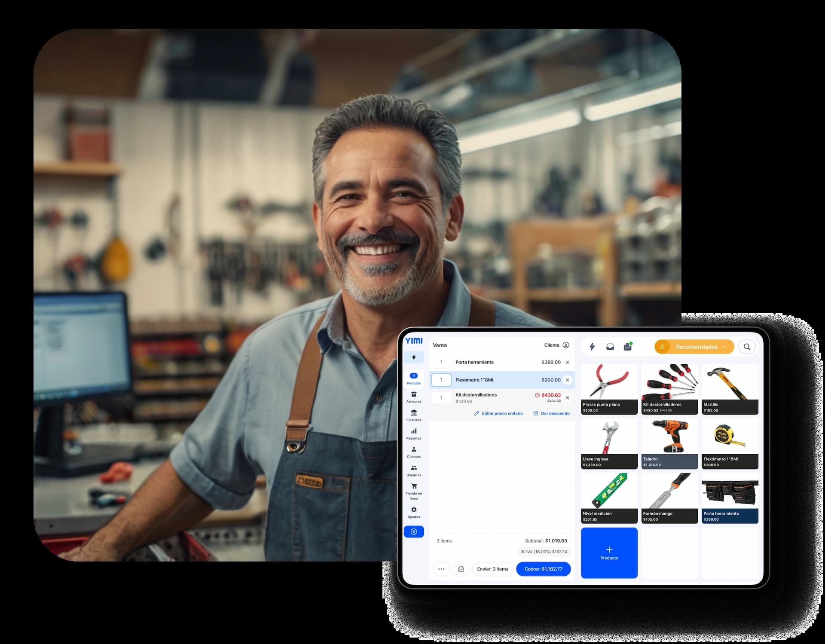Click Subtotal: $1,019.63 text

(546, 541)
